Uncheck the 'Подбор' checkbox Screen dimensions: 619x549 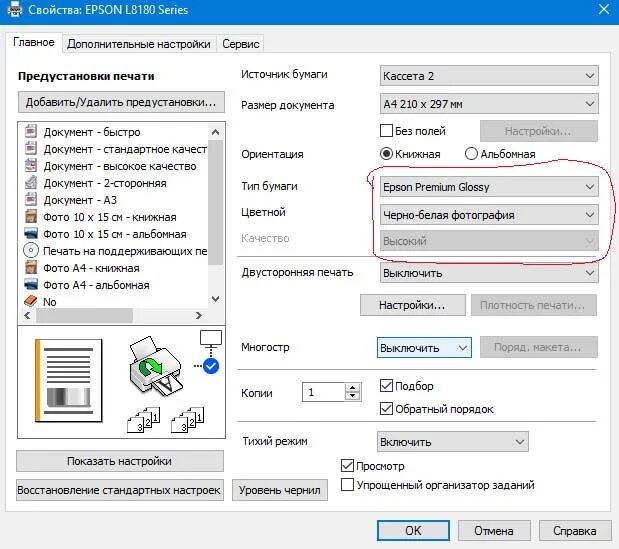pyautogui.click(x=386, y=386)
